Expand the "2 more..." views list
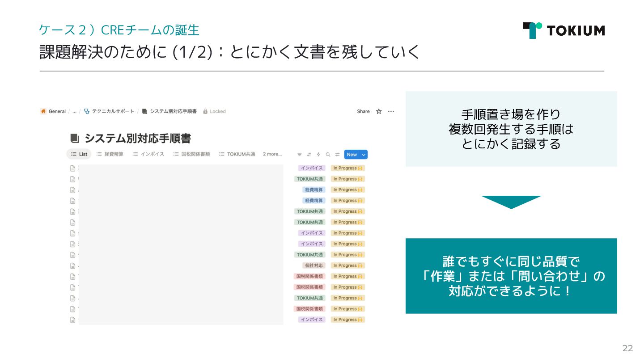 pos(272,154)
